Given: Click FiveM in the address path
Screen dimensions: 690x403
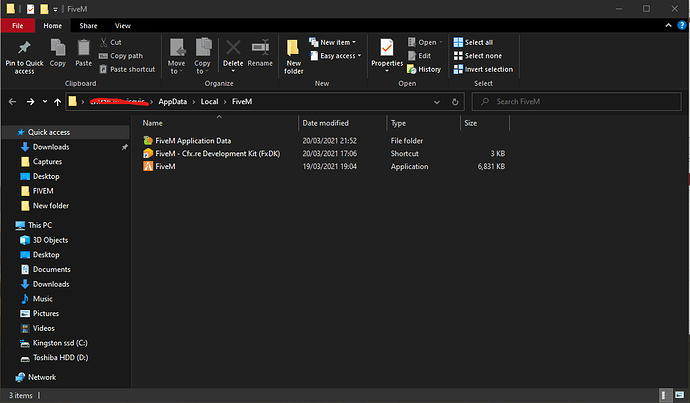Looking at the screenshot, I should [242, 102].
